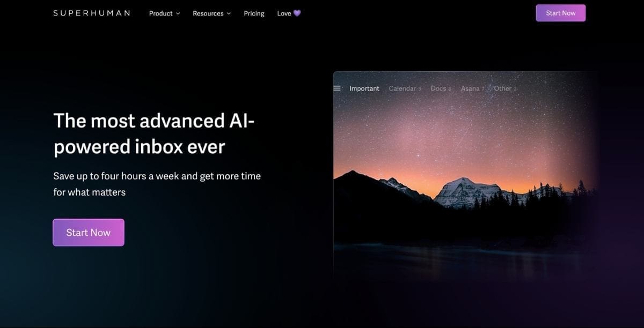Expand the Product dropdown chevron

(178, 13)
